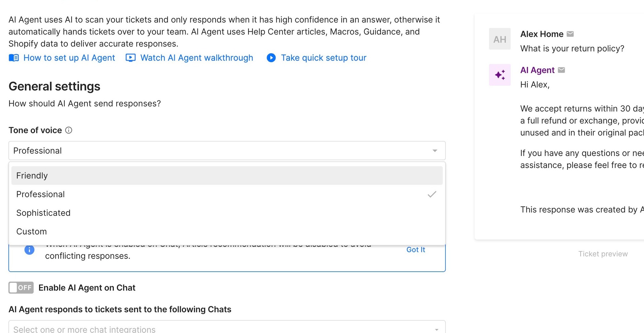Screen dimensions: 644x333
Task: Click the AH customer avatar
Action: (500, 39)
